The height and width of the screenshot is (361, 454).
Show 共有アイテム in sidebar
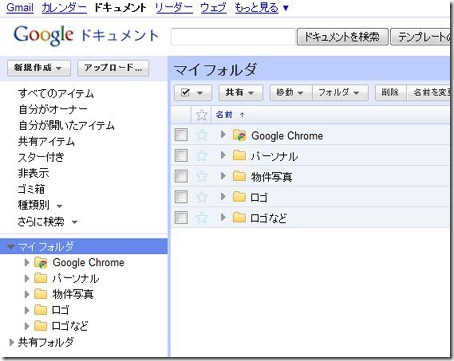pyautogui.click(x=46, y=142)
